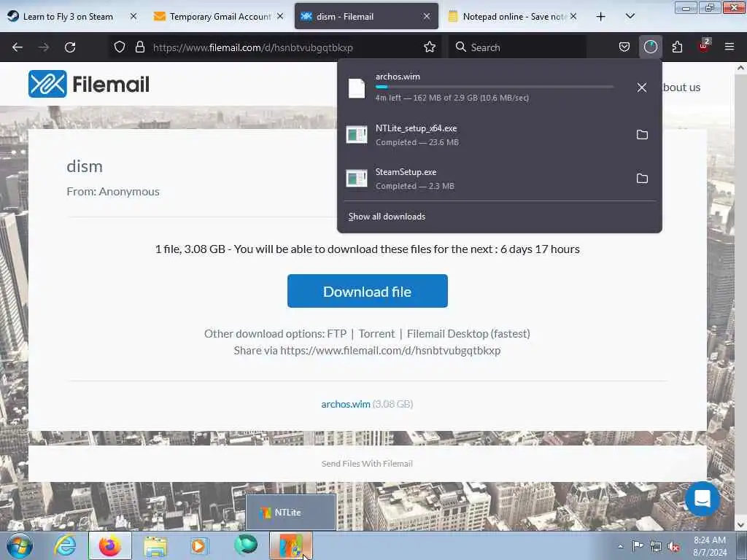Click the Download file button
Image resolution: width=747 pixels, height=560 pixels.
click(x=368, y=291)
